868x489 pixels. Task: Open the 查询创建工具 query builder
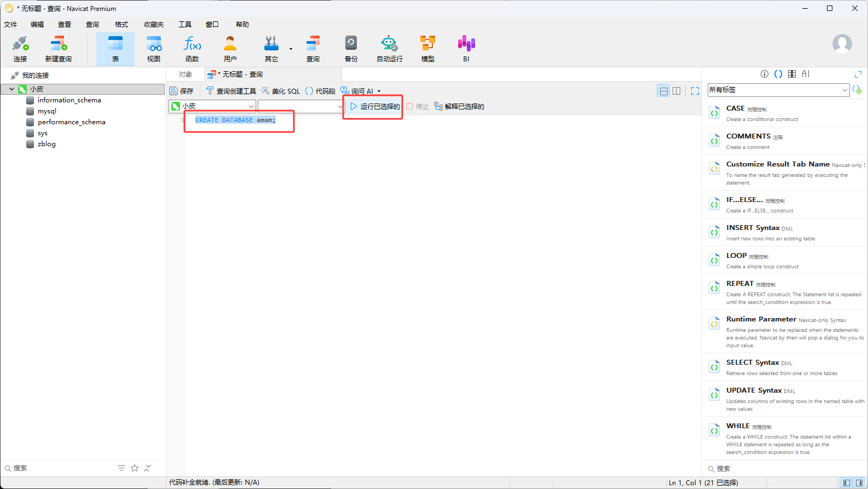pos(230,91)
